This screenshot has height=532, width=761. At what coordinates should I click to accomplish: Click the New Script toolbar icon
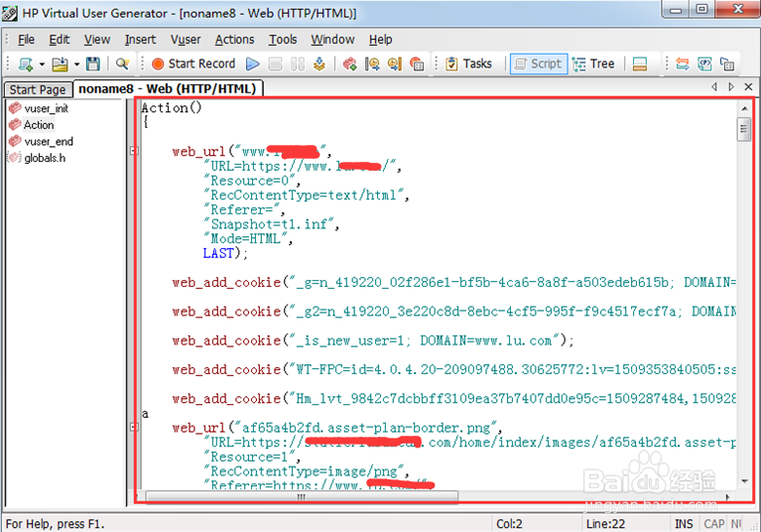click(x=25, y=65)
